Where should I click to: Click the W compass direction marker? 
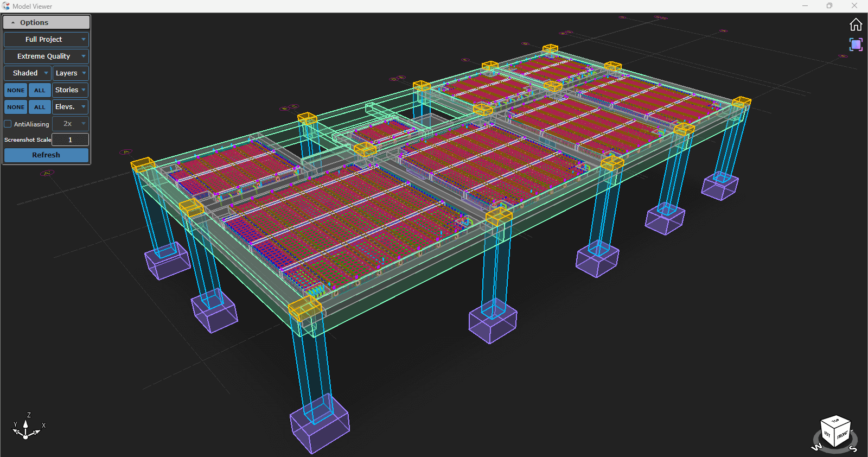click(816, 447)
